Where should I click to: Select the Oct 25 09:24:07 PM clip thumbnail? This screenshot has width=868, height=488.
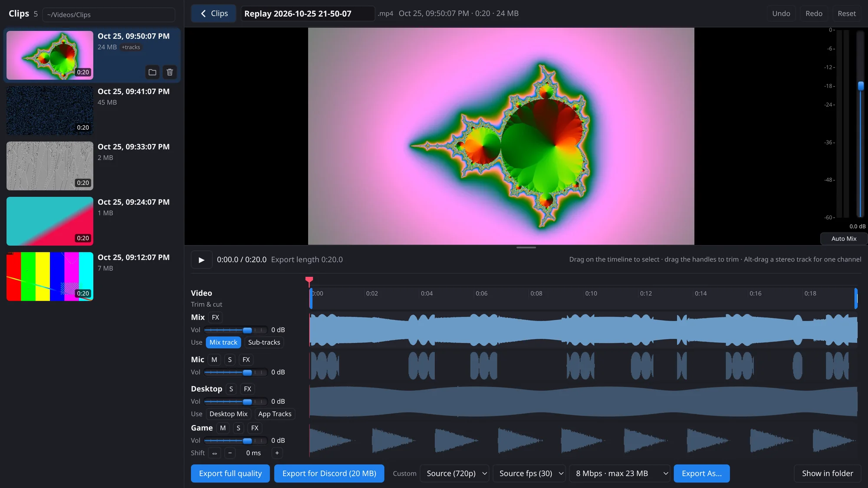(50, 221)
